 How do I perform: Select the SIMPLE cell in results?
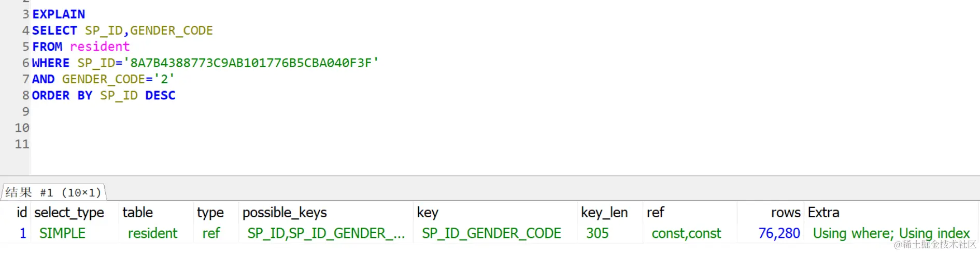62,233
